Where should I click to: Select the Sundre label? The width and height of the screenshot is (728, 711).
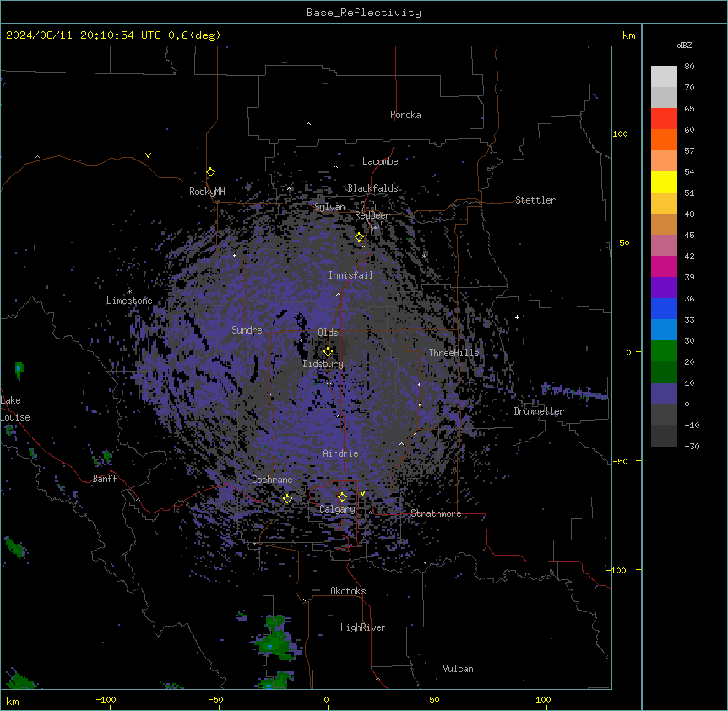click(247, 330)
